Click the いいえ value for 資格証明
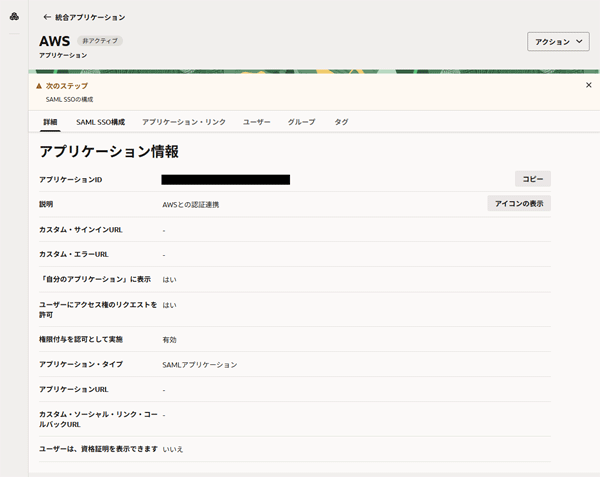 [173, 449]
